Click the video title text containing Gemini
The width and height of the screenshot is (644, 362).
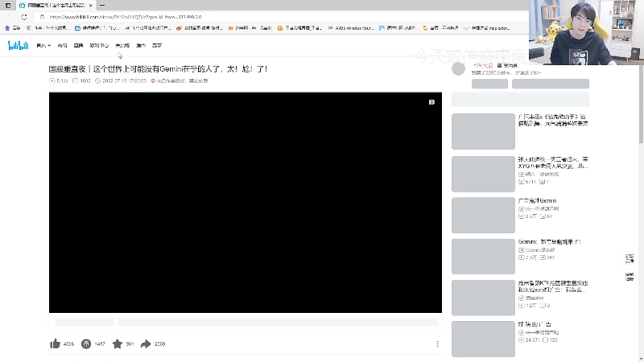158,69
